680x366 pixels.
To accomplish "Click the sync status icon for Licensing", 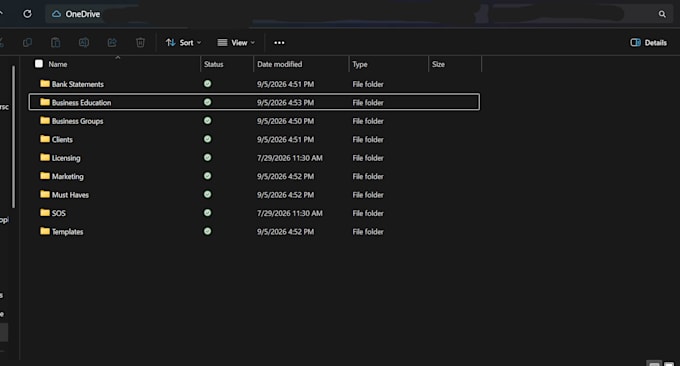I will tap(208, 157).
